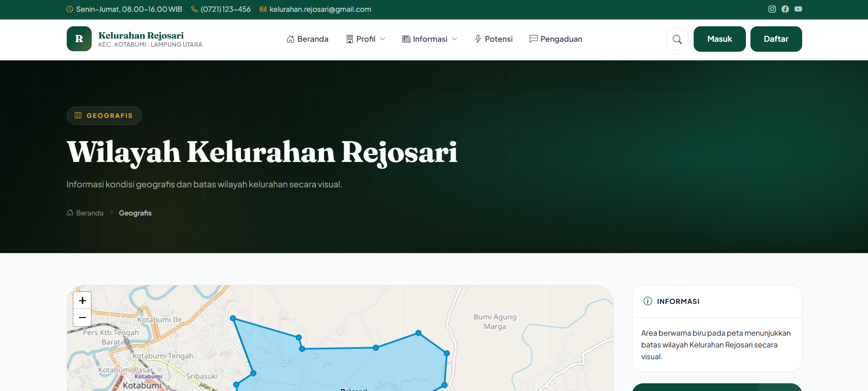
Task: Zoom out the map with minus
Action: click(x=82, y=318)
